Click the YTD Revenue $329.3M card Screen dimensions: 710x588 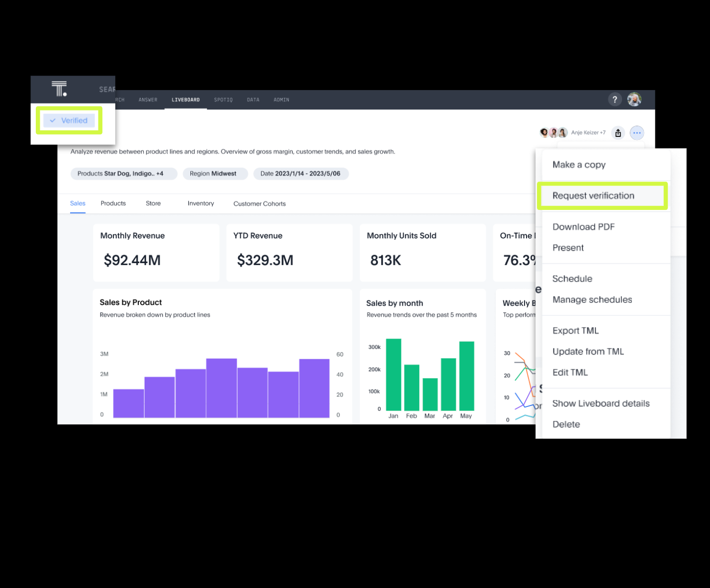[289, 253]
